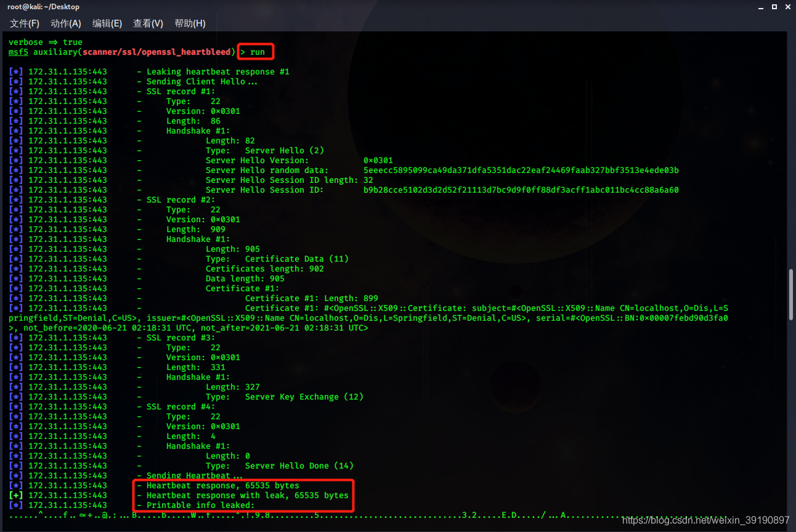Click 'Type: Server Key Exchange (12)' text
This screenshot has height=532, width=796.
(x=285, y=397)
